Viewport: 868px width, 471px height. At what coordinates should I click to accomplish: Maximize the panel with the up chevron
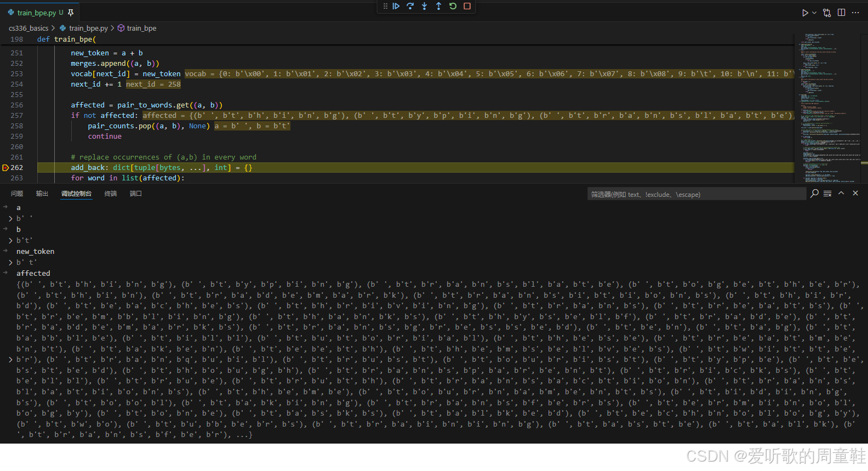coord(841,193)
